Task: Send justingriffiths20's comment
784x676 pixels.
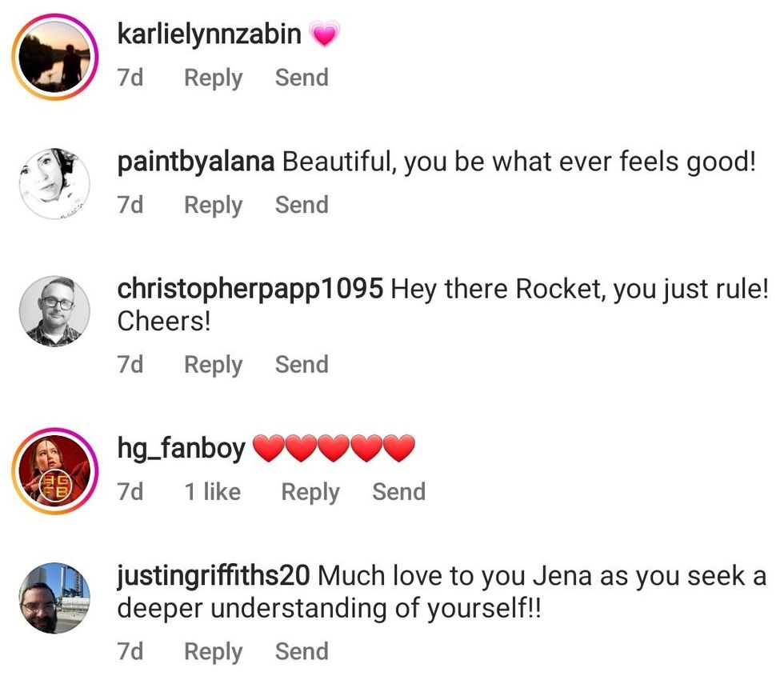Action: tap(302, 651)
